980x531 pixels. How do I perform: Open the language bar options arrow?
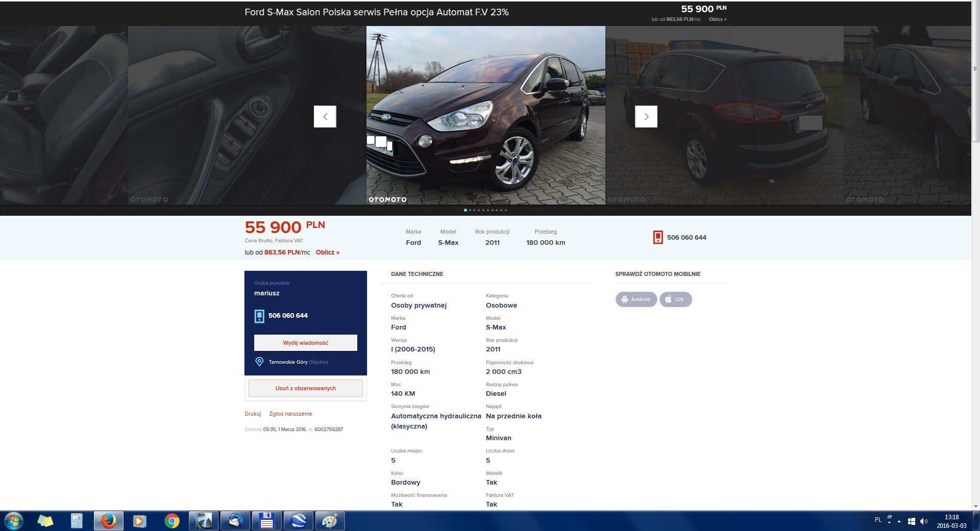(890, 523)
